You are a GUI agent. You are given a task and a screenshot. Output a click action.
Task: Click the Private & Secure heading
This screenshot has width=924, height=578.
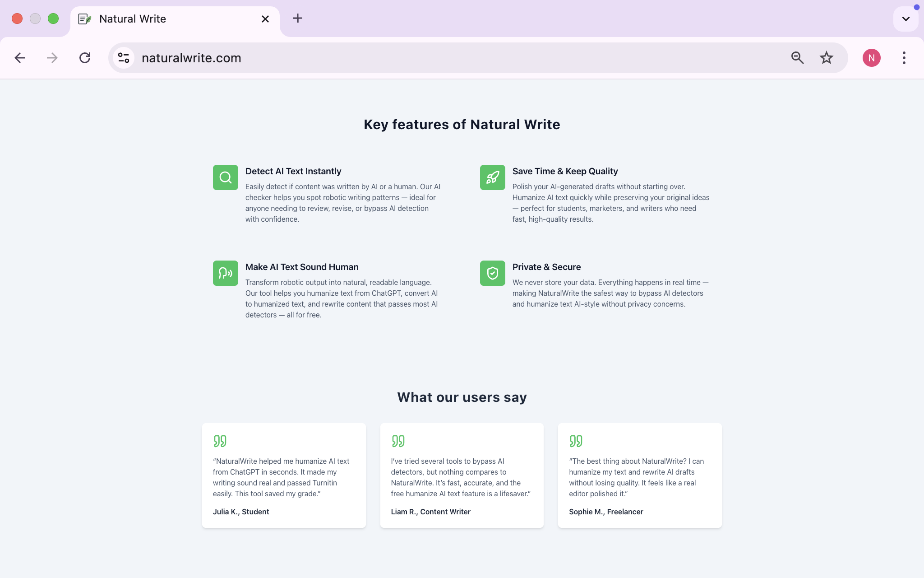[x=546, y=267]
